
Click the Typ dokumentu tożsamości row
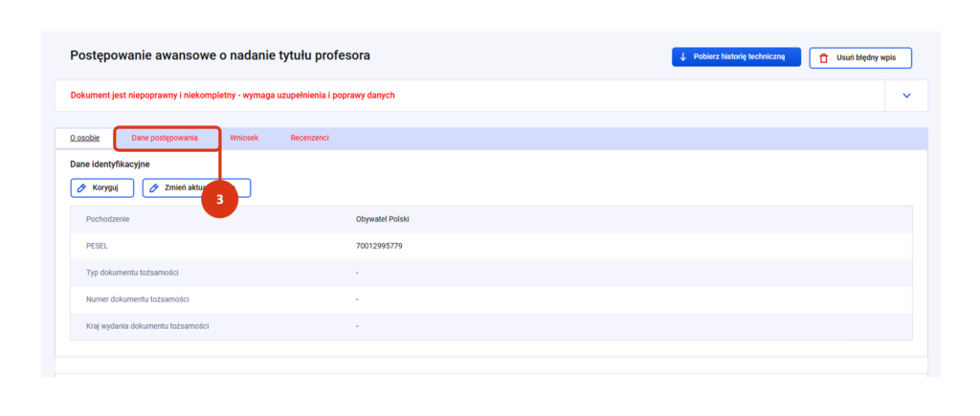pyautogui.click(x=140, y=273)
